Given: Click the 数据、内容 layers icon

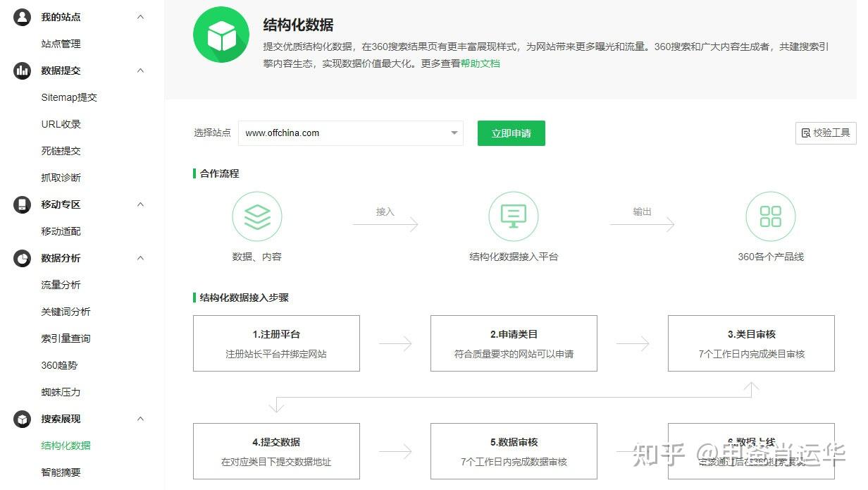Looking at the screenshot, I should click(x=257, y=217).
